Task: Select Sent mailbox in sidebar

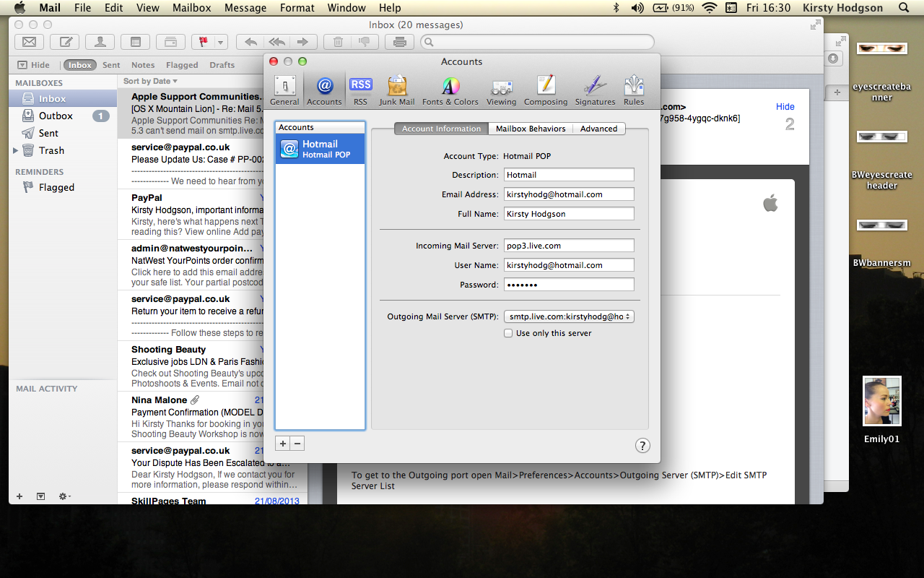Action: (x=63, y=133)
